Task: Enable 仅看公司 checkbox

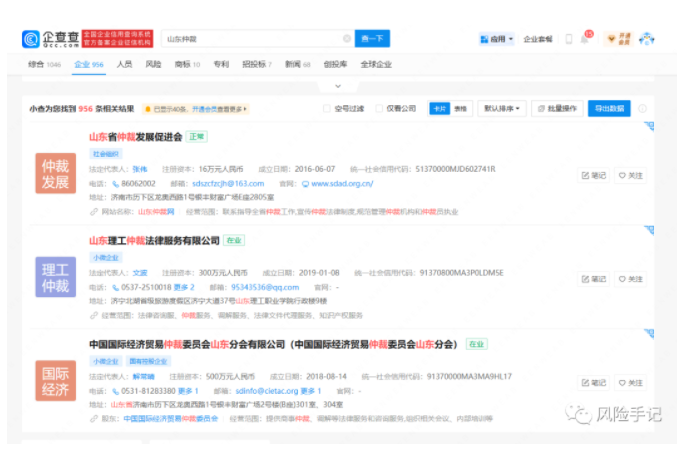Action: [379, 108]
